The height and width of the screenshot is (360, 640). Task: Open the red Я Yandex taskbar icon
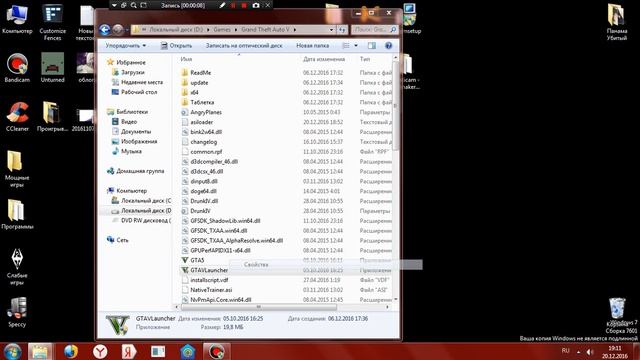coord(129,351)
